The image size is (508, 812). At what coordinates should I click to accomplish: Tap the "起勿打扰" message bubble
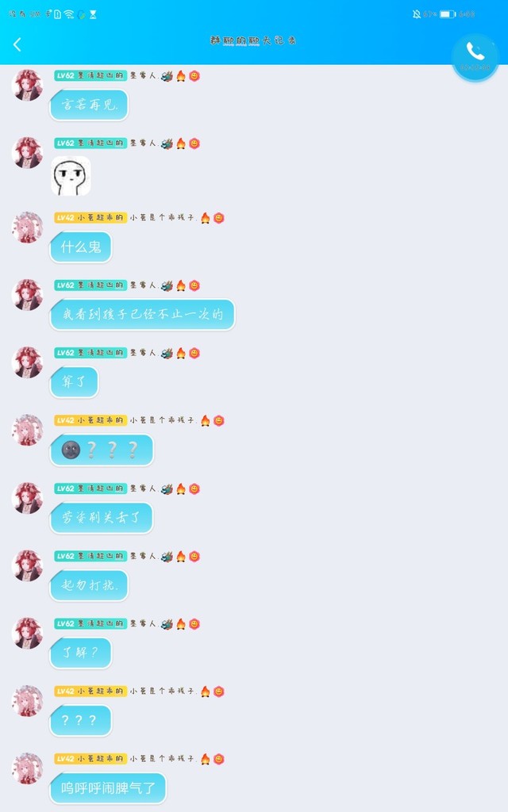click(x=89, y=586)
